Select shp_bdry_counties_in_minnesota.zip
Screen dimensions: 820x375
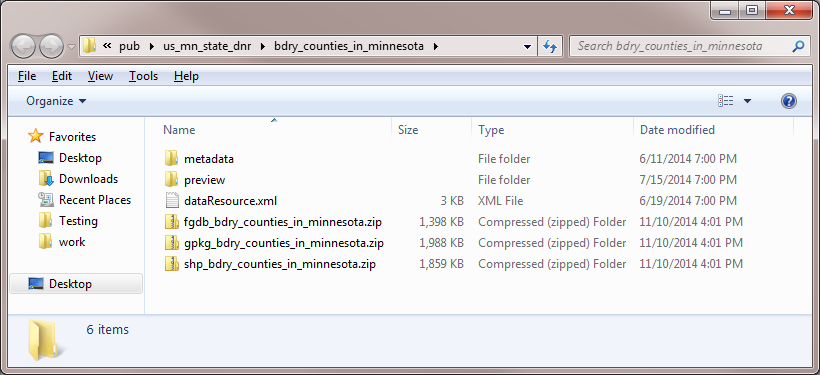pyautogui.click(x=280, y=264)
